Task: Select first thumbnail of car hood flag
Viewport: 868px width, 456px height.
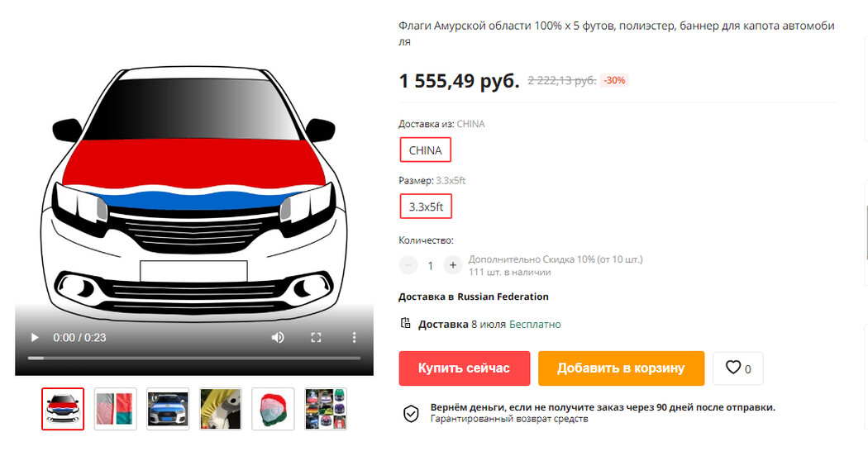Action: point(63,409)
